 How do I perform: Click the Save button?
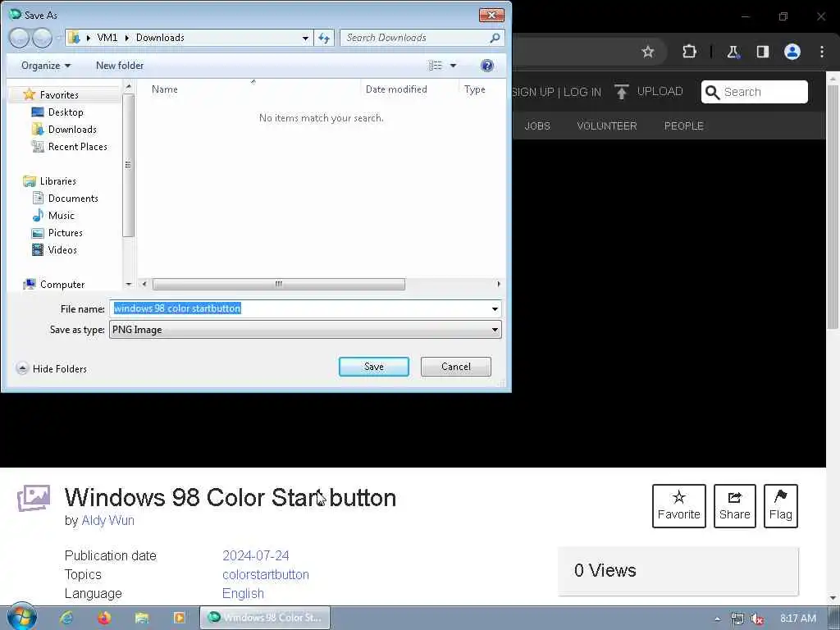coord(374,367)
